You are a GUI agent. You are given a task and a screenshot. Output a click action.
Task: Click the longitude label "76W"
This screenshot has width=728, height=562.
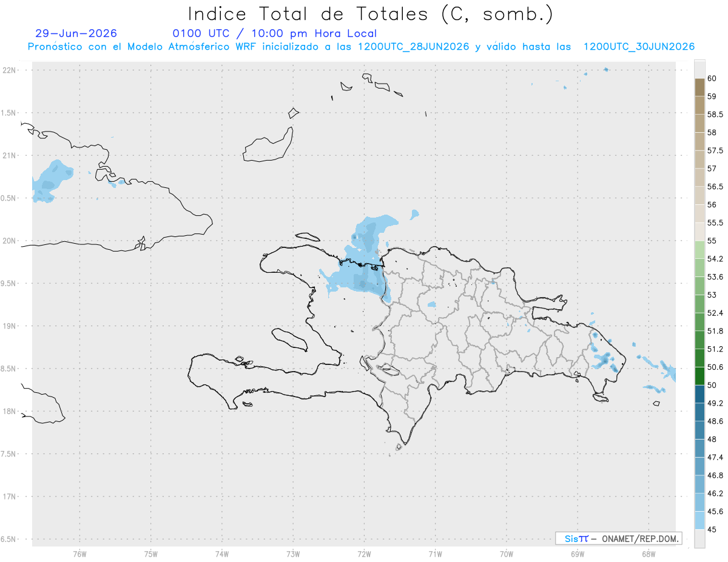(x=79, y=554)
